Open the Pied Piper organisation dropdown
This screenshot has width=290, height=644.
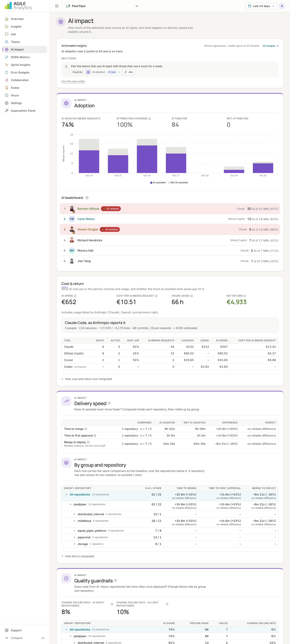click(102, 6)
